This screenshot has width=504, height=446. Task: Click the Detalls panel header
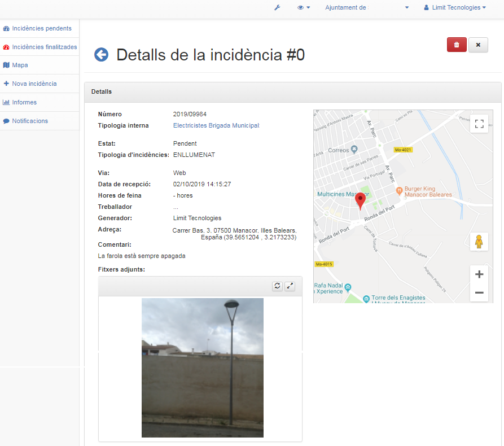[293, 91]
